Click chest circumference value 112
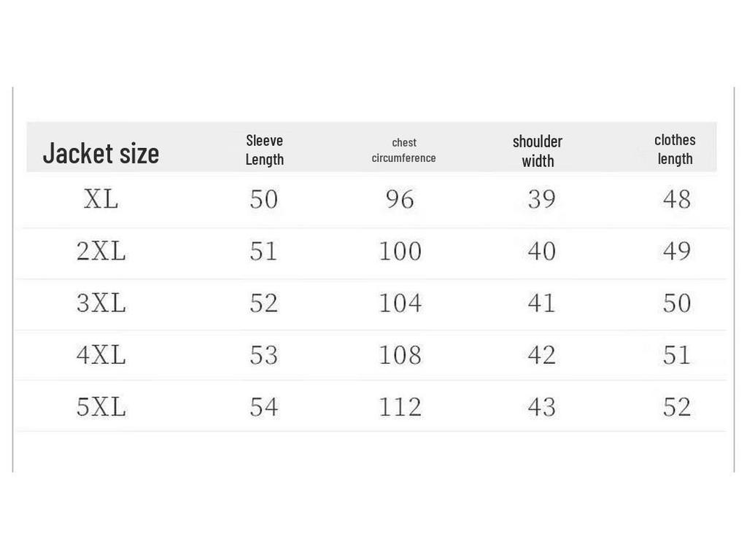This screenshot has width=747, height=560. click(400, 407)
